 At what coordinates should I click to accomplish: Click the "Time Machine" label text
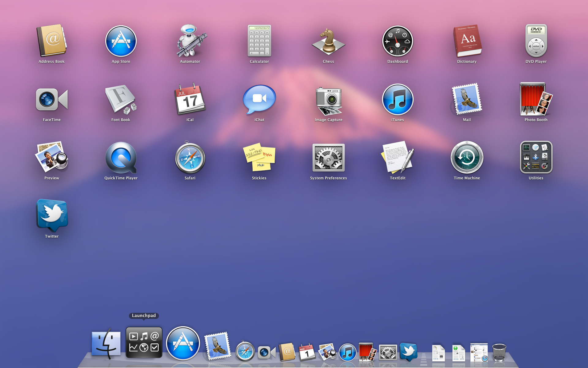click(x=467, y=178)
